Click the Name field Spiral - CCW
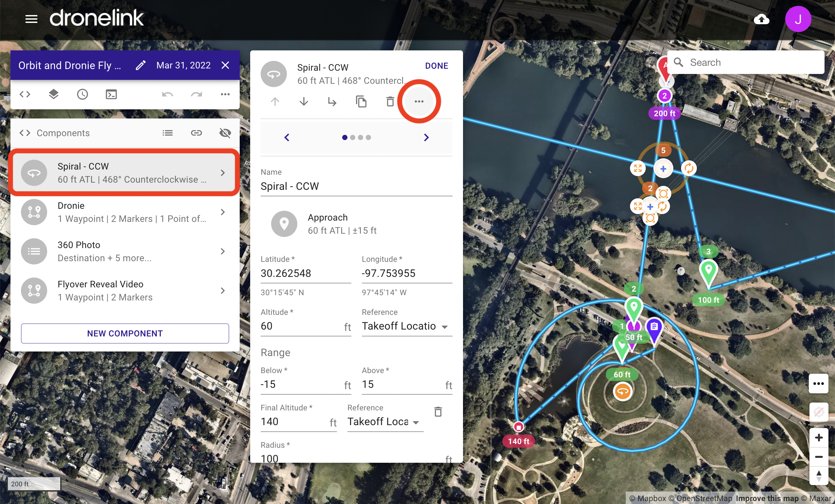 coord(356,186)
